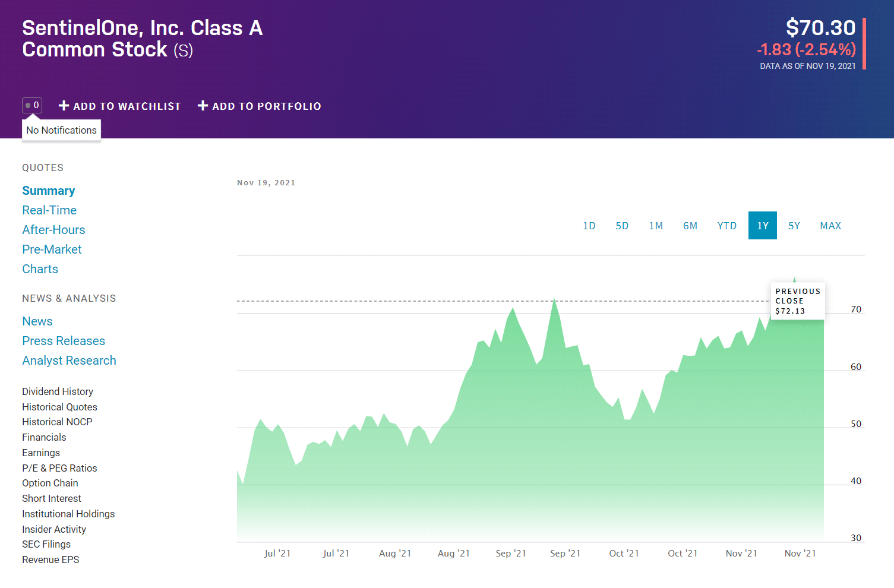Viewport: 894px width, 588px height.
Task: Click the 70 y-axis price label
Action: pyautogui.click(x=856, y=309)
